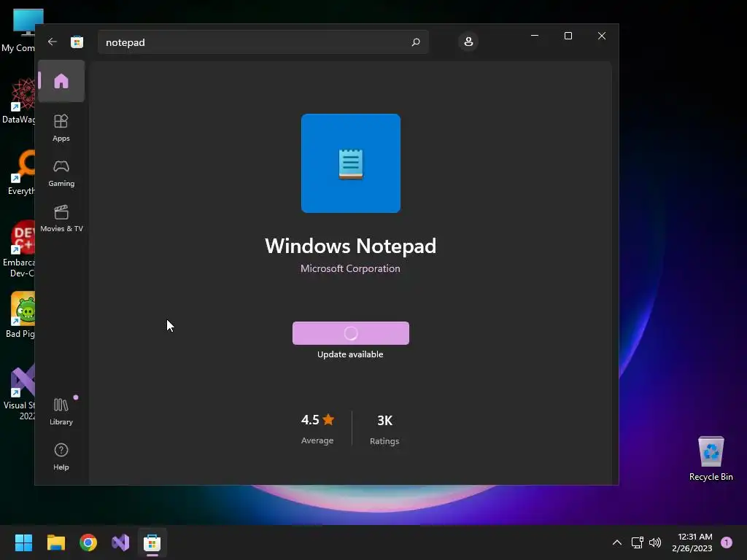Click the Microsoft Store taskbar icon
Screen dimensions: 747x560
152,542
